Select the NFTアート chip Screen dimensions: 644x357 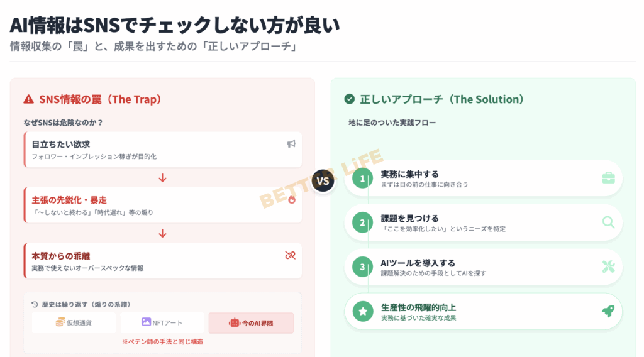(x=162, y=322)
